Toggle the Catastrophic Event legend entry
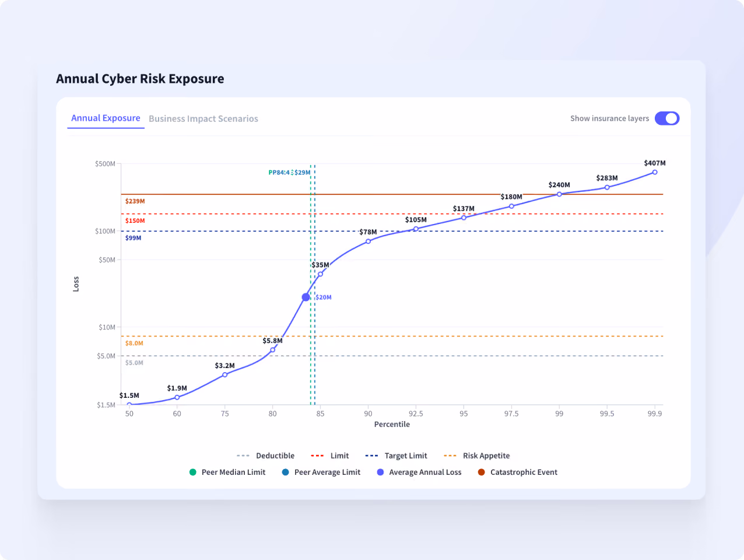Viewport: 744px width, 560px height. (x=518, y=472)
